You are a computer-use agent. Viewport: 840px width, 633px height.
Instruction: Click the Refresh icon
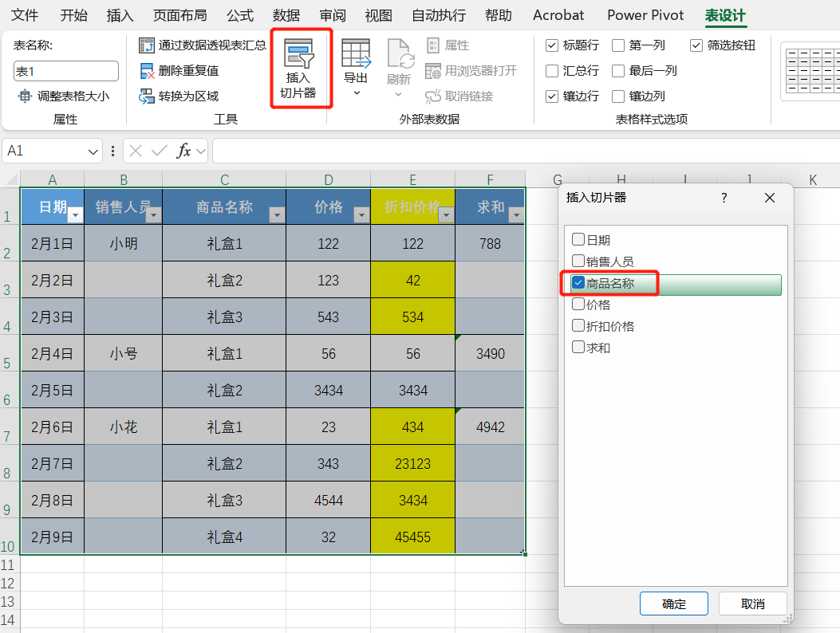399,53
